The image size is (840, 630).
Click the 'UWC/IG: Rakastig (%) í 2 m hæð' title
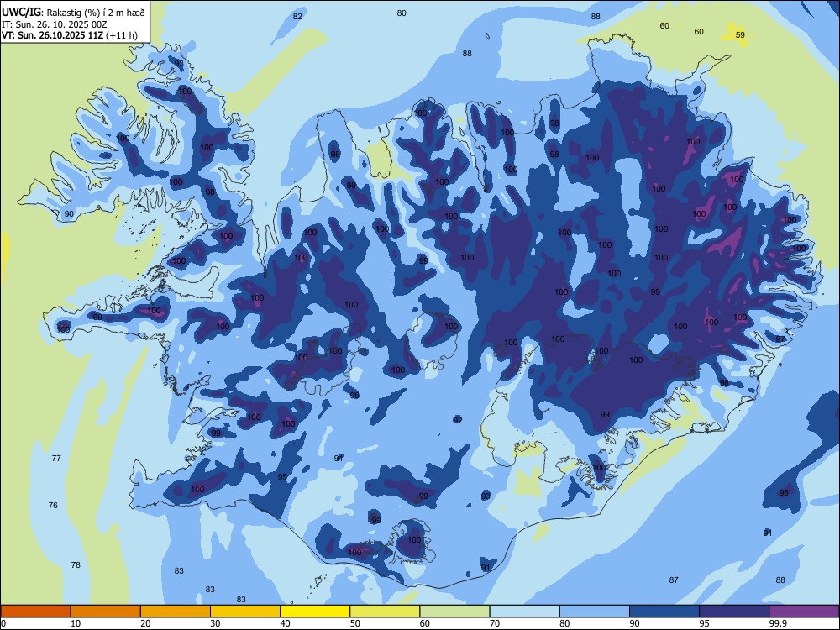(x=73, y=11)
